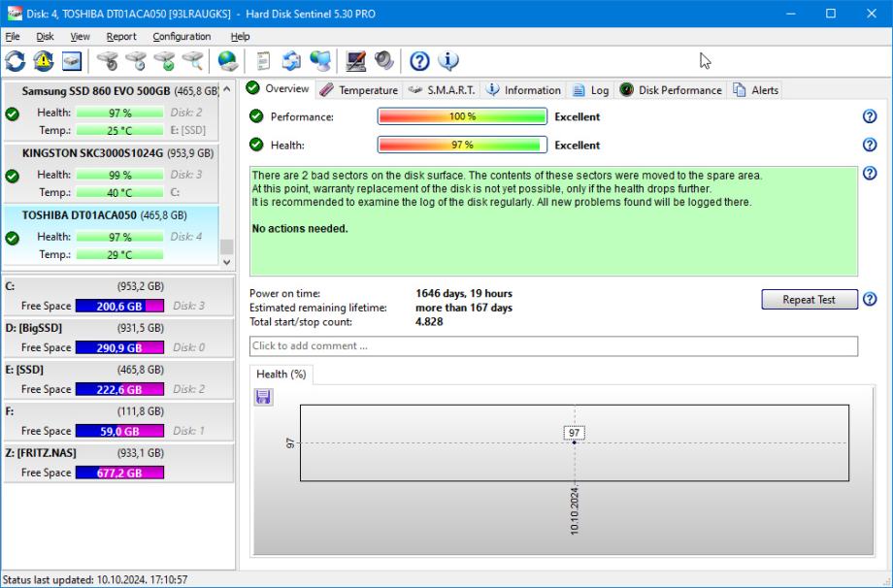Click the disk with magnifying glass toolbar icon

[192, 61]
